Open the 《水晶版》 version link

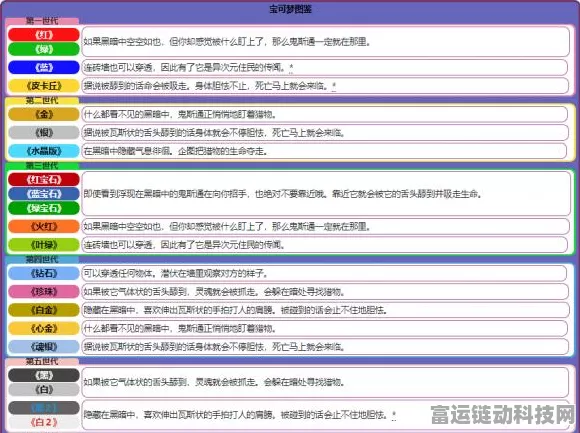[x=44, y=151]
